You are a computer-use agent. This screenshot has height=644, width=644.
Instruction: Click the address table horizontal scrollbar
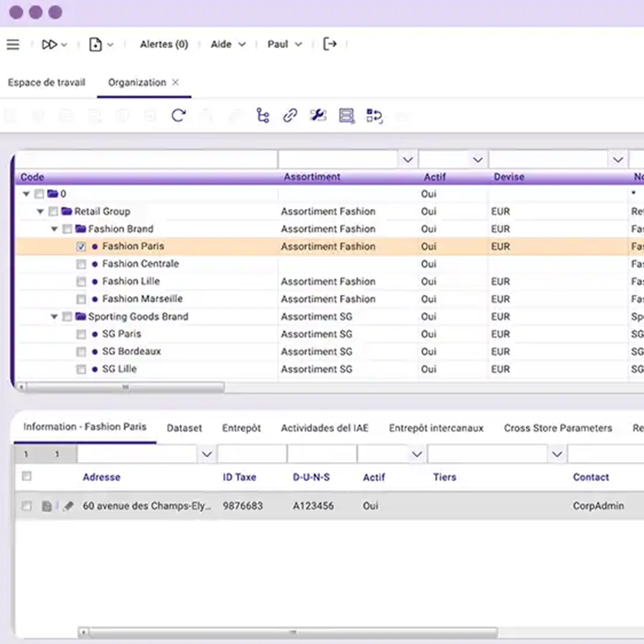292,632
